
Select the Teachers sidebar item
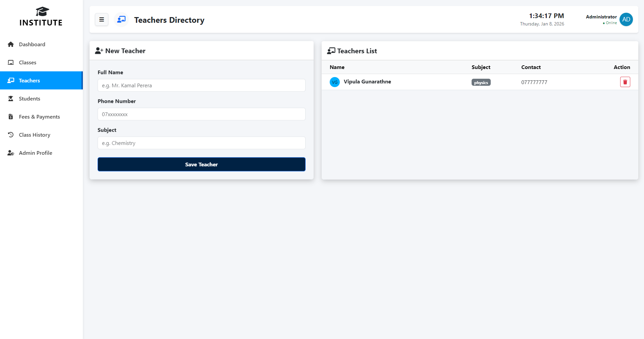click(30, 81)
